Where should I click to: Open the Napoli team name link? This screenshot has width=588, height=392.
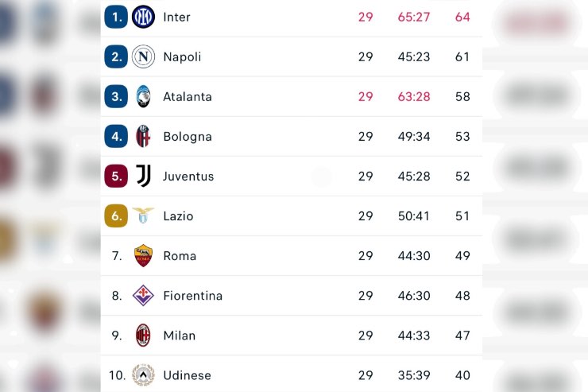[182, 56]
